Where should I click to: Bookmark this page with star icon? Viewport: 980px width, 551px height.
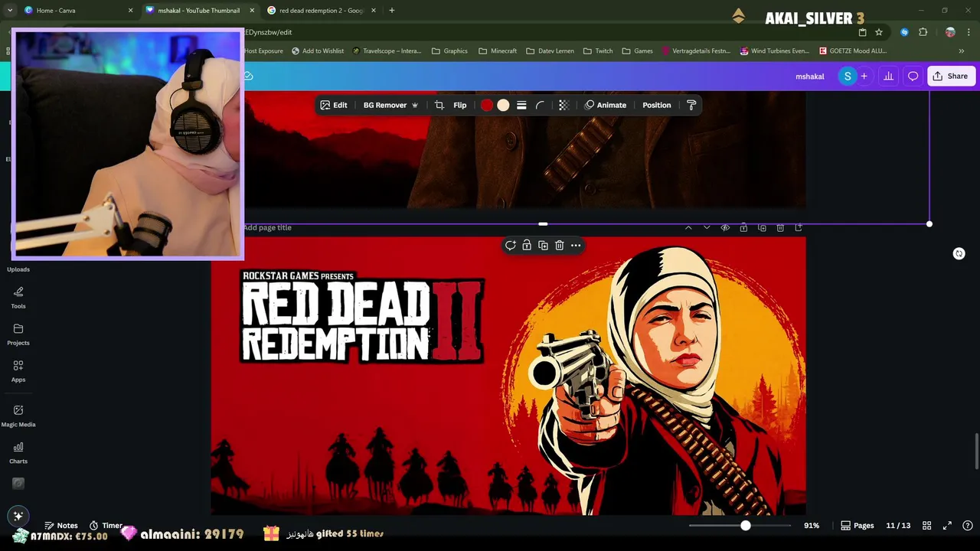click(x=879, y=32)
